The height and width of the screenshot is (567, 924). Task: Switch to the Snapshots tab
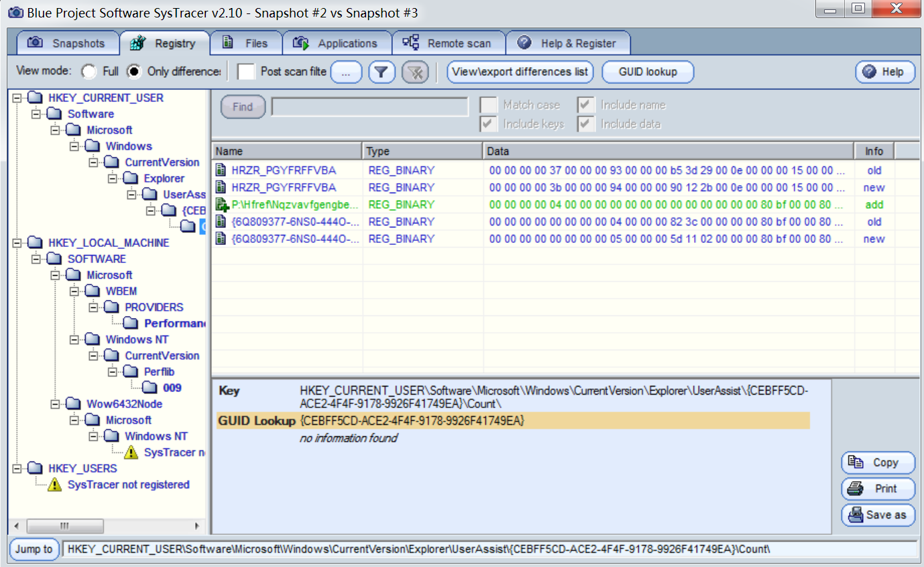point(67,44)
